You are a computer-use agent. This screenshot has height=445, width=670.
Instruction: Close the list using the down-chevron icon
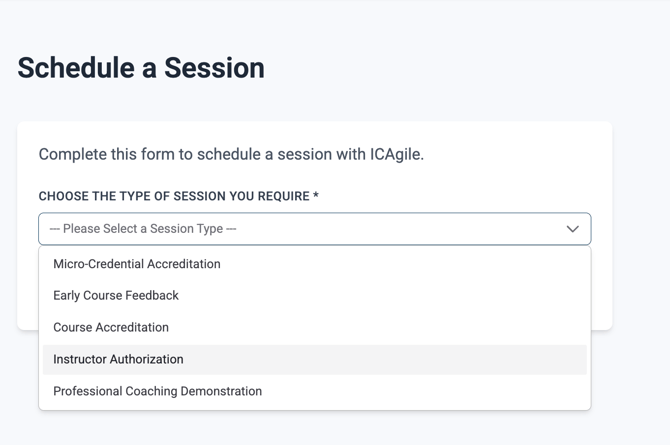pos(572,229)
